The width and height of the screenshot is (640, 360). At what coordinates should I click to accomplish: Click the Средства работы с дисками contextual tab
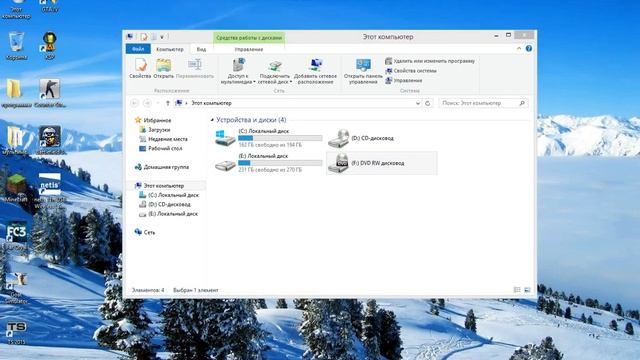coord(249,38)
